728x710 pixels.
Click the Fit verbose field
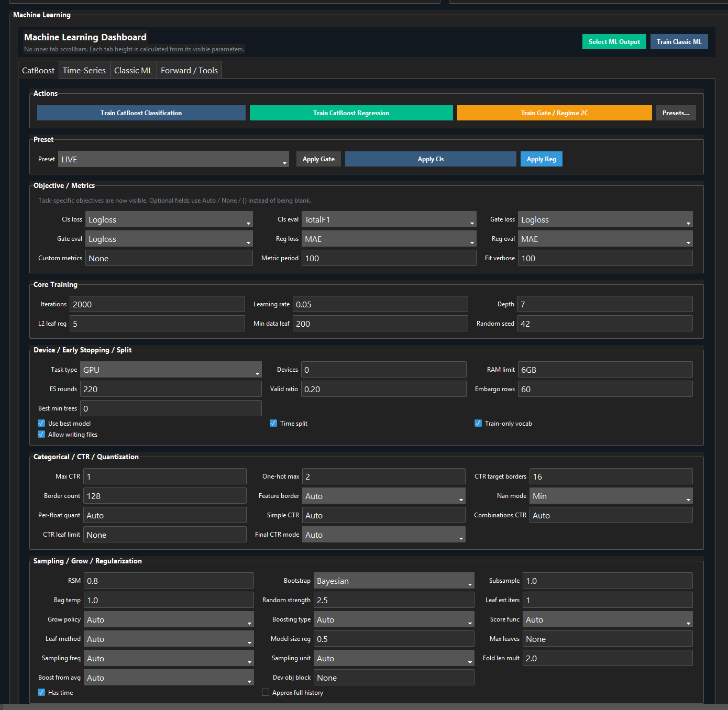[x=605, y=258]
